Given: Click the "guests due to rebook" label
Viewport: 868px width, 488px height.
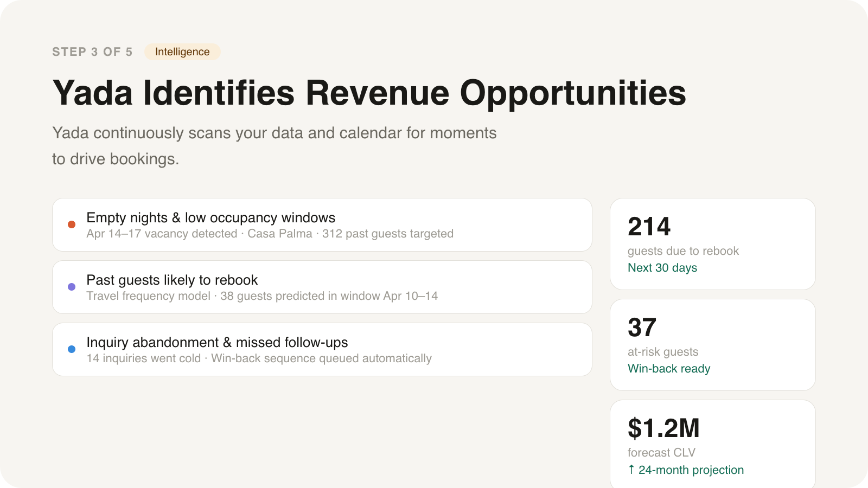Looking at the screenshot, I should tap(683, 251).
